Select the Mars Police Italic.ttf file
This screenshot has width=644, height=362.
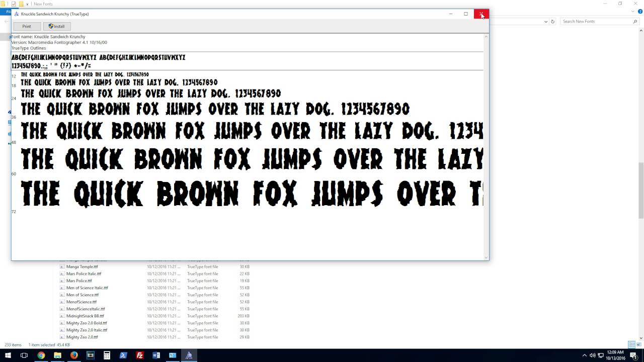tap(84, 274)
